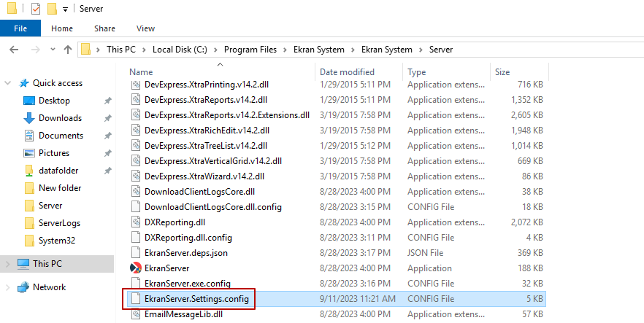The height and width of the screenshot is (323, 644).
Task: Click the Downloads icon in Quick access
Action: coord(29,118)
